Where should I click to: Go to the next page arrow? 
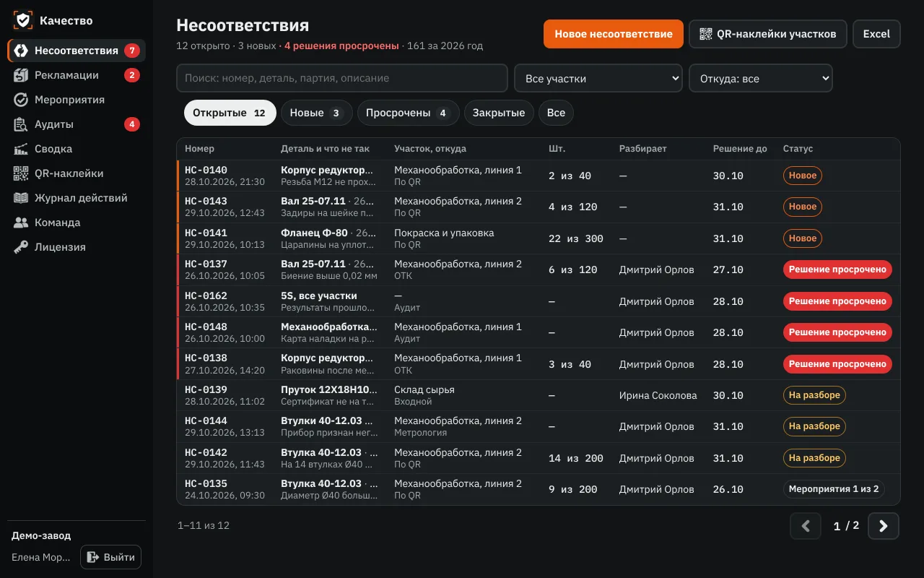click(x=884, y=526)
